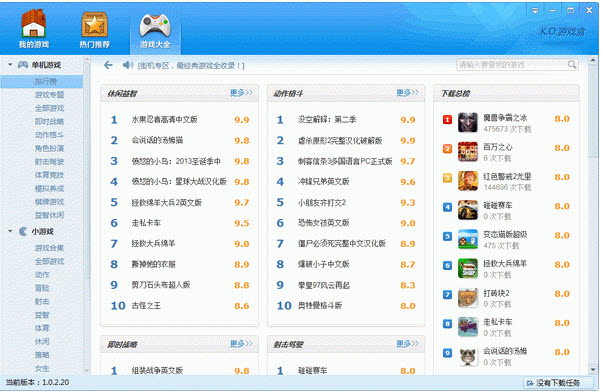Screen dimensions: 602x392
Task: Click the scroll up arrow of content scrollbar
Action: tap(593, 60)
